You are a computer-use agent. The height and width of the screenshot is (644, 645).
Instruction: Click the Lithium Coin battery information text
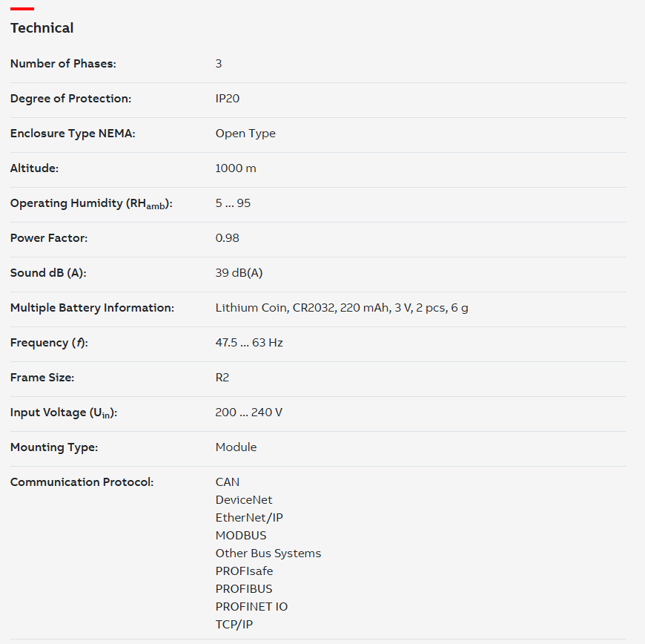pos(342,308)
